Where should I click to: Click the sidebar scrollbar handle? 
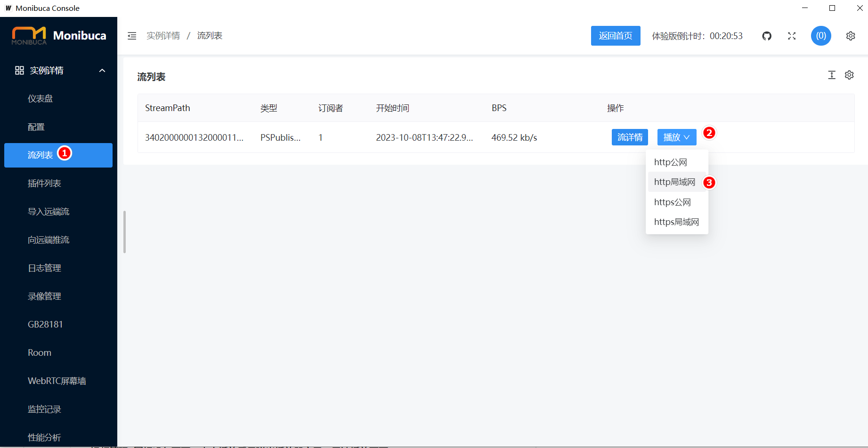pos(125,232)
